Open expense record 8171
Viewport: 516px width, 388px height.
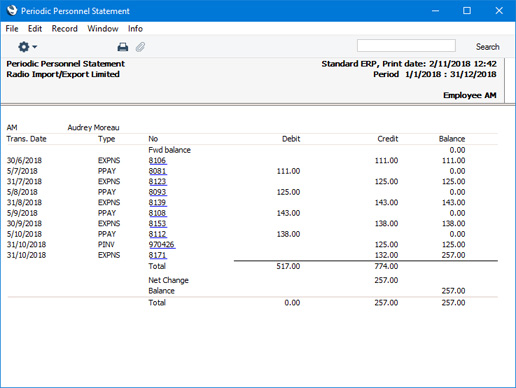157,255
